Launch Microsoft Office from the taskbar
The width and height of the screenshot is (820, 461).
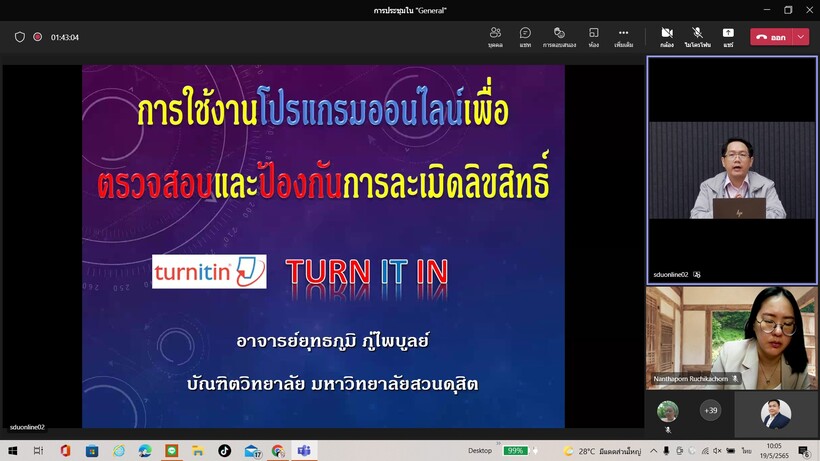click(x=65, y=451)
